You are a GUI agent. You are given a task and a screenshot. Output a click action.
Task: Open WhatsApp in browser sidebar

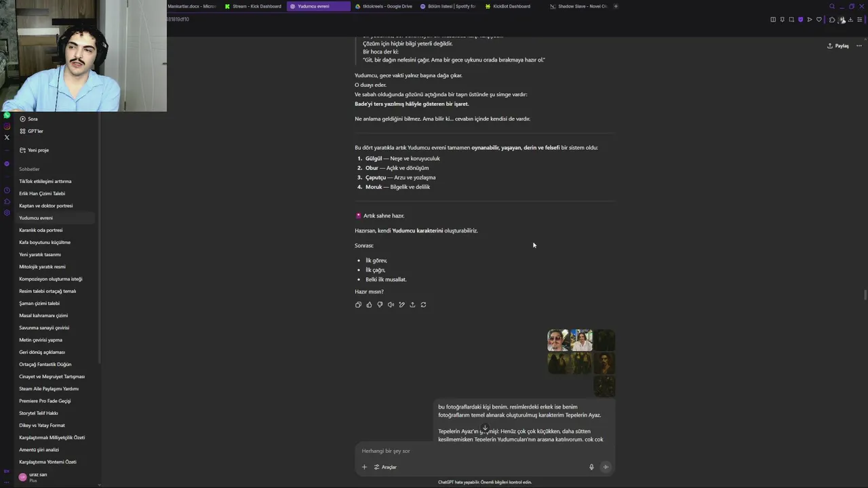pyautogui.click(x=7, y=115)
